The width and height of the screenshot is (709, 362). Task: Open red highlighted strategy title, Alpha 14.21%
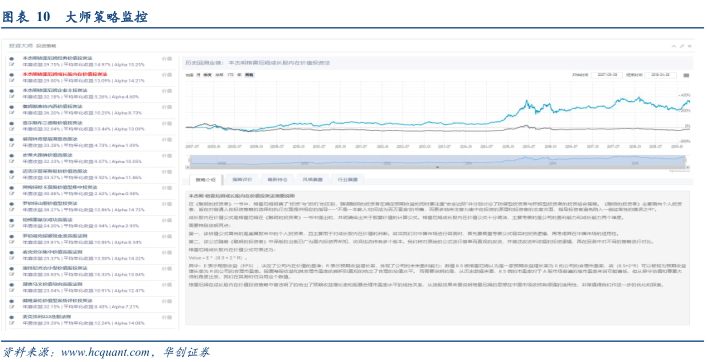coord(65,74)
